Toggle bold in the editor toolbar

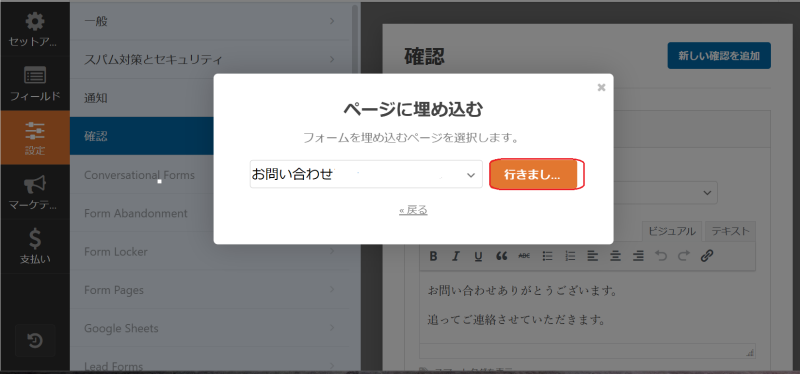pyautogui.click(x=433, y=256)
